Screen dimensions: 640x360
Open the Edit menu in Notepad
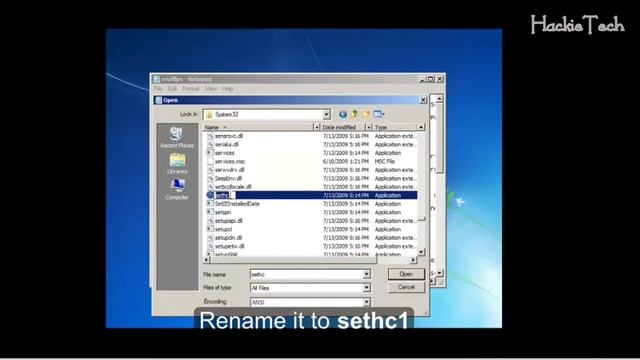[x=172, y=89]
